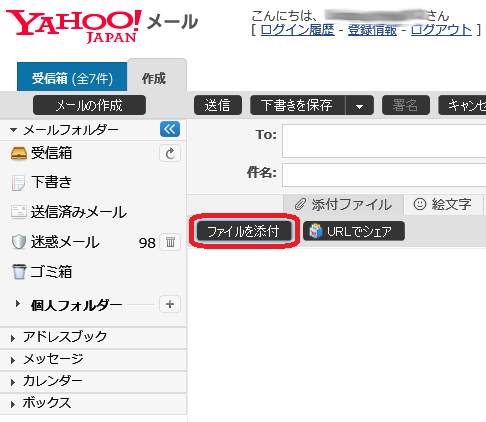The width and height of the screenshot is (486, 422).
Task: Empty the spam folder with trash icon
Action: pos(170,242)
